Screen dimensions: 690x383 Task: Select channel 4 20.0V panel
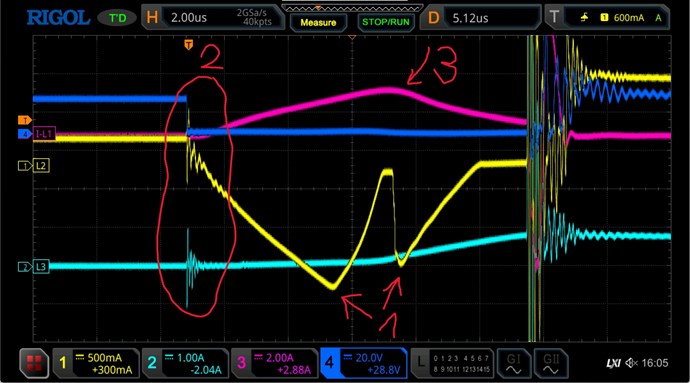(363, 363)
